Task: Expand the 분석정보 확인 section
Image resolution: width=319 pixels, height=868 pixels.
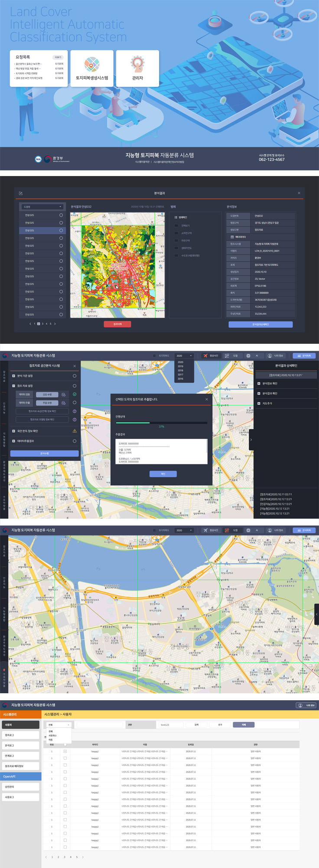Action: [259, 383]
